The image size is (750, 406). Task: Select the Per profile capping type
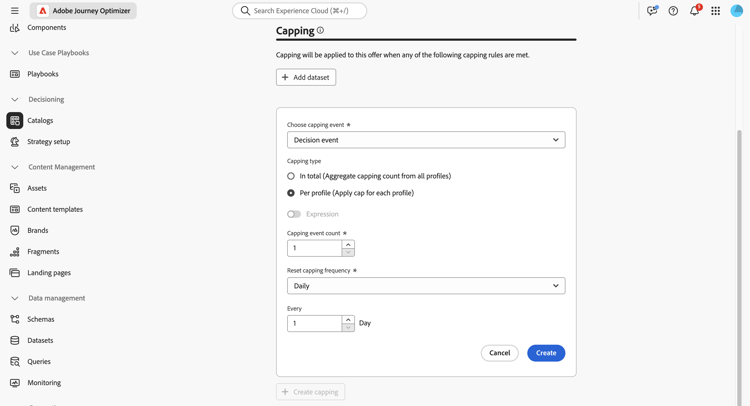(291, 193)
